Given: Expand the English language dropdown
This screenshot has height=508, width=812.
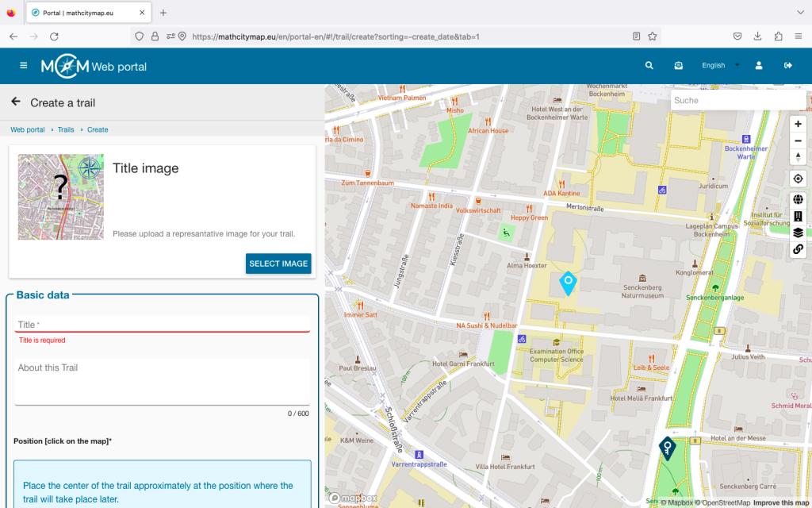Looking at the screenshot, I should pyautogui.click(x=720, y=66).
